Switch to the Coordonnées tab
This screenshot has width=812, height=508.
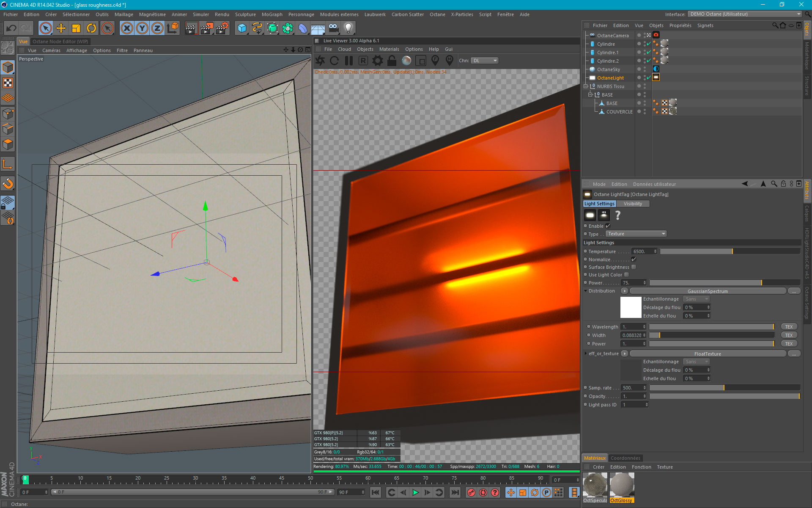[x=625, y=458]
